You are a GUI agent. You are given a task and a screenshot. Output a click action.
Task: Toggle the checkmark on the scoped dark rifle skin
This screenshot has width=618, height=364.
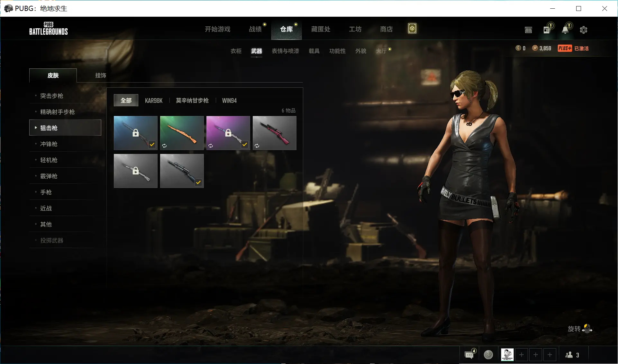pyautogui.click(x=198, y=182)
